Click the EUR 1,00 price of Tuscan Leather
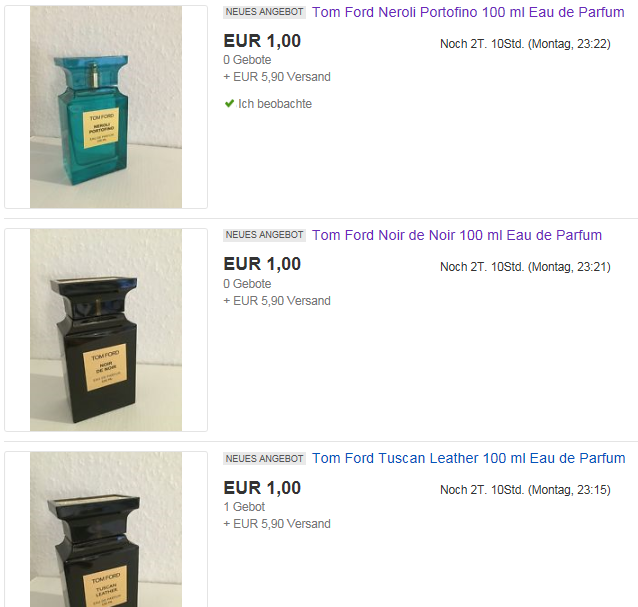Screen dimensions: 638x607 (262, 488)
